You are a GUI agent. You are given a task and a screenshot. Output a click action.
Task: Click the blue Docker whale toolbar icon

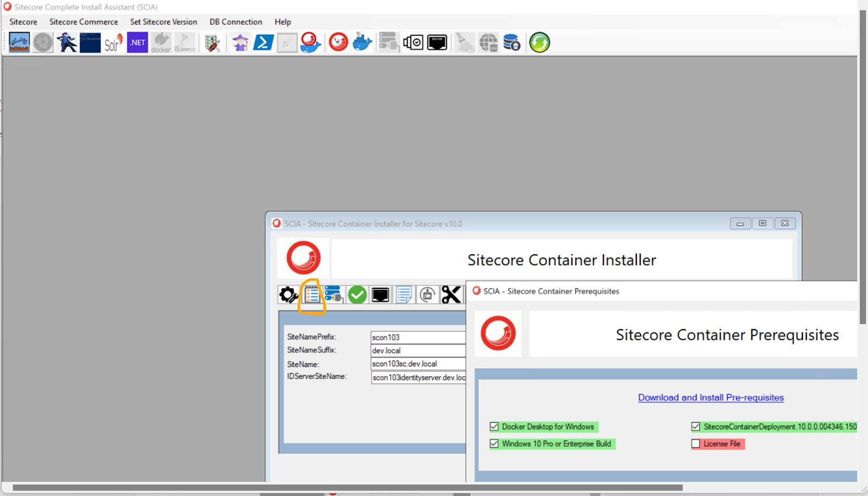(x=362, y=42)
